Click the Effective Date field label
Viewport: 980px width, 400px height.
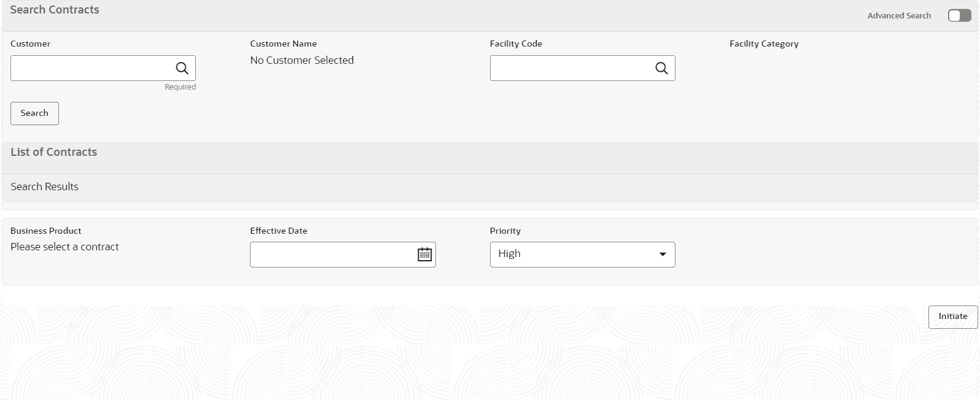click(x=279, y=231)
